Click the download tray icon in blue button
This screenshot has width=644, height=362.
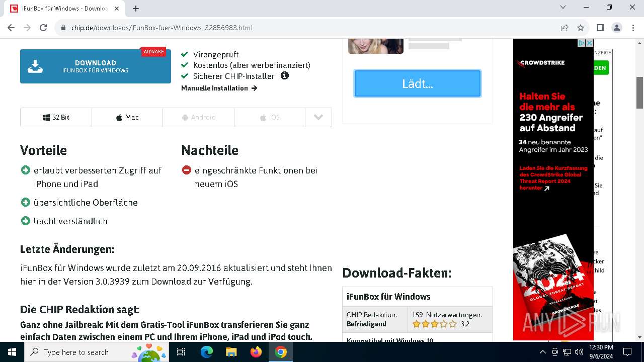coord(35,66)
